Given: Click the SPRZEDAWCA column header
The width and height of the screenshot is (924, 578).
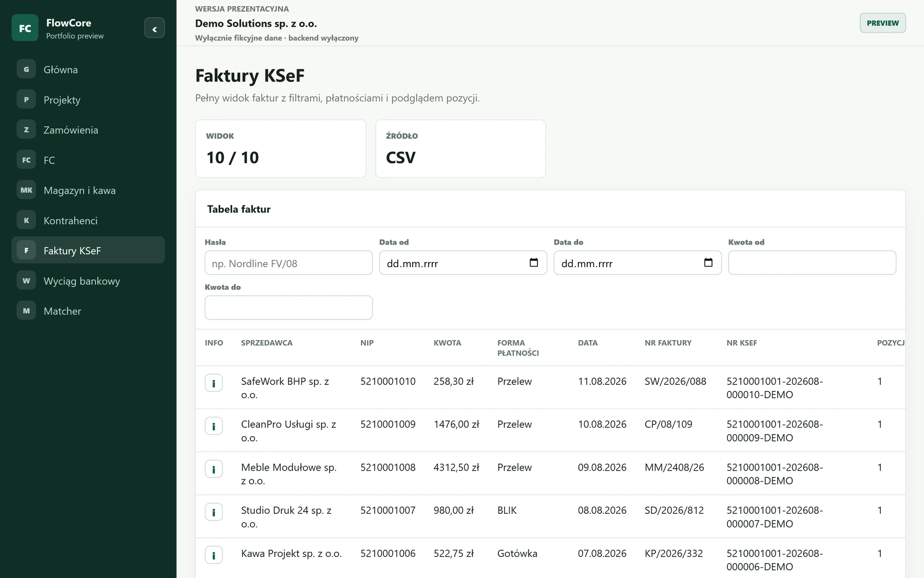Looking at the screenshot, I should (267, 343).
